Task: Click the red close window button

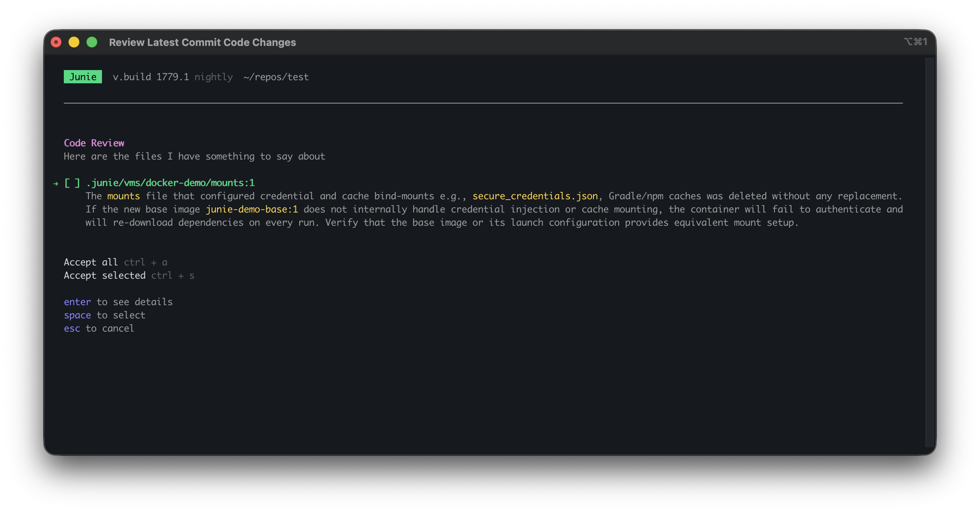Action: coord(56,42)
